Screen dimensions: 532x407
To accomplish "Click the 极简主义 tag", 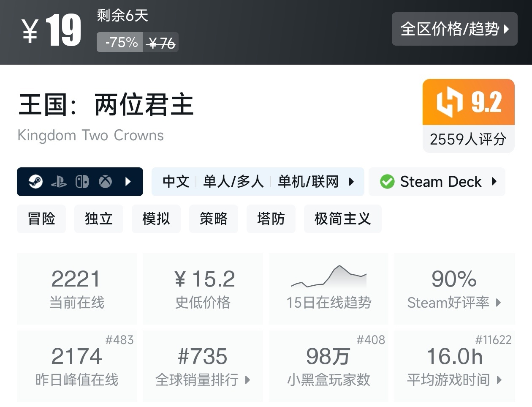I will (342, 219).
